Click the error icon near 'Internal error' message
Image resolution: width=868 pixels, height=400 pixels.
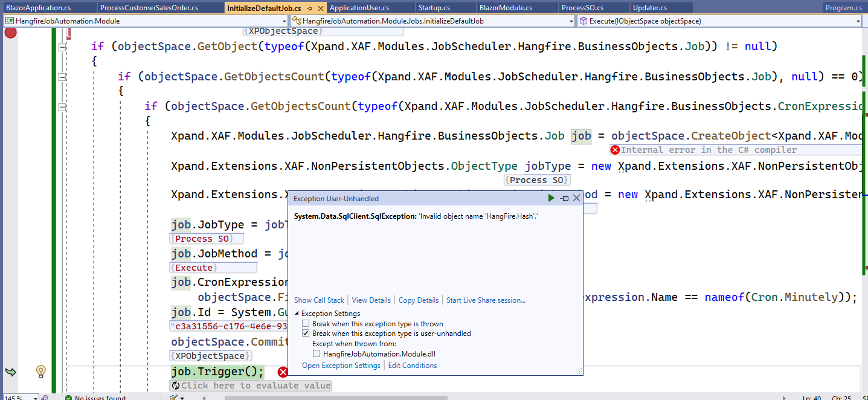tap(615, 149)
